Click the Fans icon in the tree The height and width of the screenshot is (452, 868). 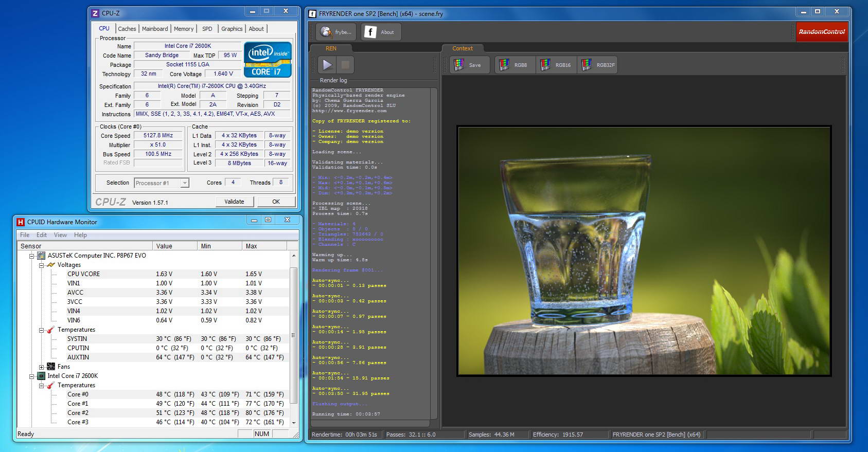(x=51, y=367)
